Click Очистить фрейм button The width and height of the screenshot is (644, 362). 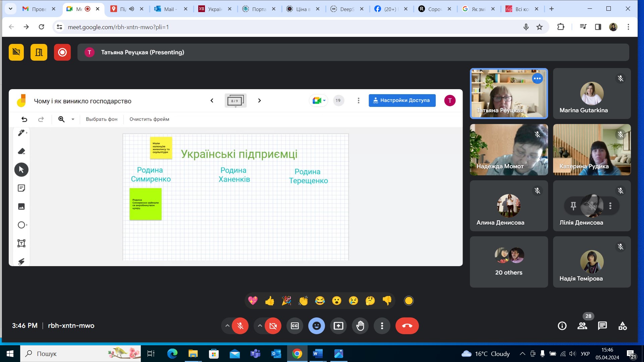coord(149,119)
